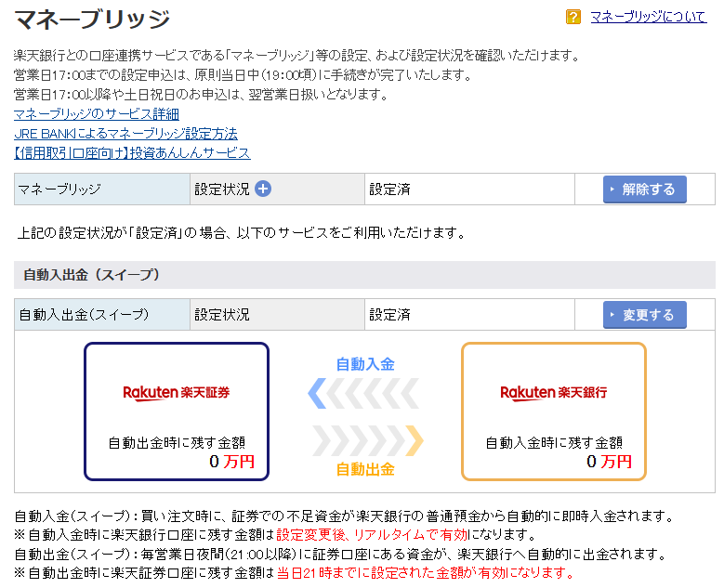Click the 設定状況 cell in the スイープ row
Viewport: 724px width, 588px height.
pyautogui.click(x=277, y=315)
